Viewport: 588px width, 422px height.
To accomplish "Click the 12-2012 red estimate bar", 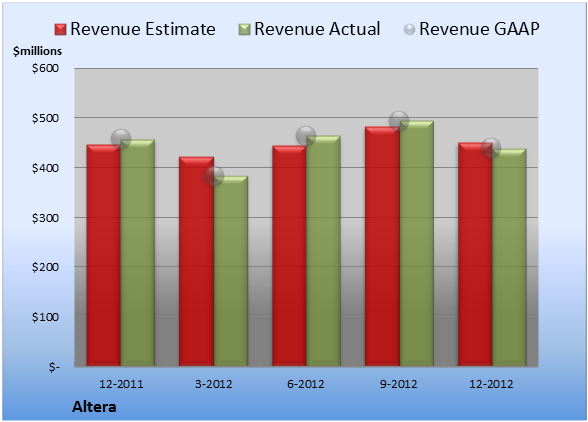I will 475,254.
